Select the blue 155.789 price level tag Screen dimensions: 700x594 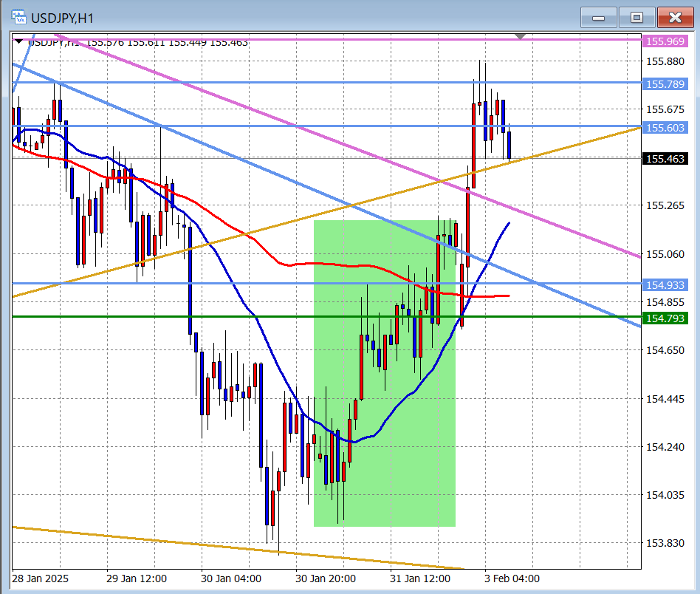point(666,84)
